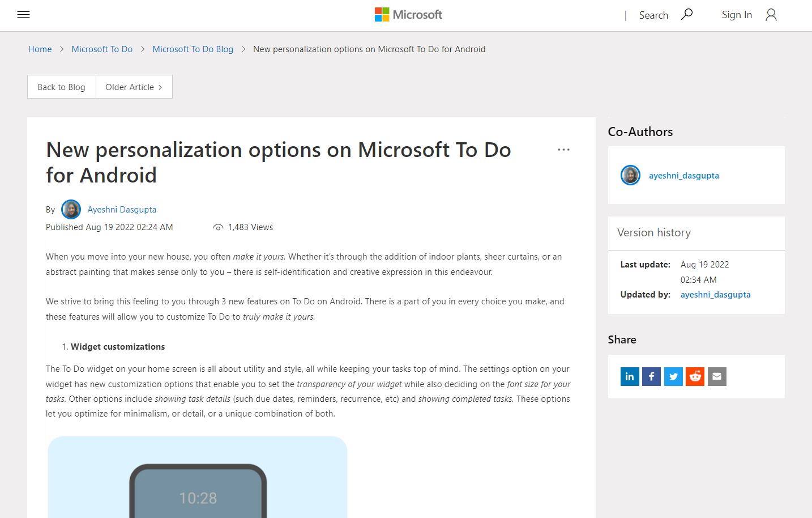Viewport: 812px width, 518px height.
Task: Open ayeshni_dasgupta under Co-Authors
Action: click(x=683, y=175)
